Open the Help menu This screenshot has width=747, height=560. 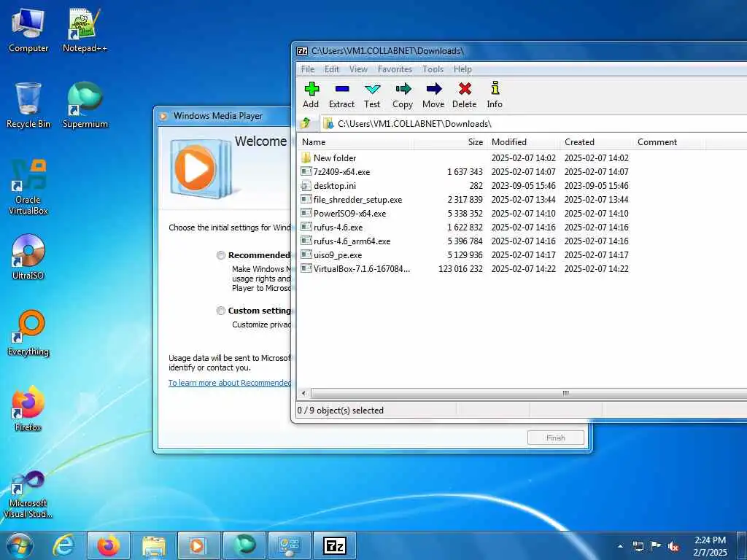pos(462,69)
